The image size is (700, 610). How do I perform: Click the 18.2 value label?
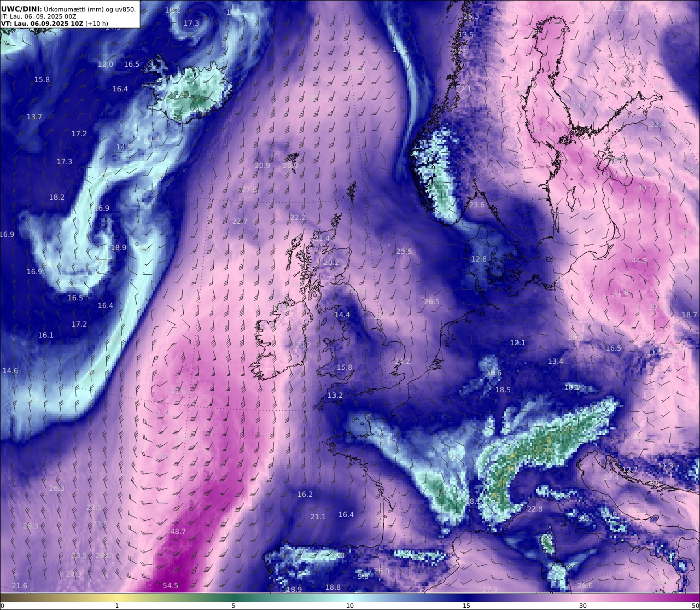tap(56, 197)
